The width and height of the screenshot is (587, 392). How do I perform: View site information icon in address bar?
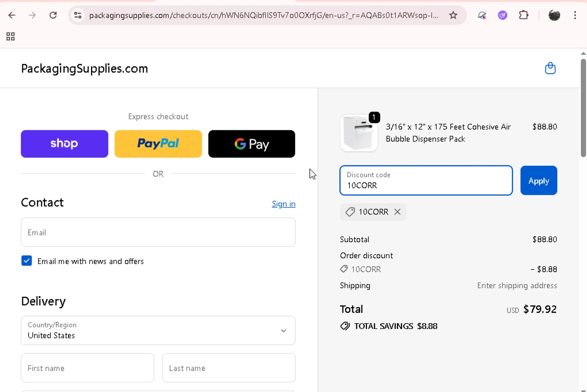(78, 15)
